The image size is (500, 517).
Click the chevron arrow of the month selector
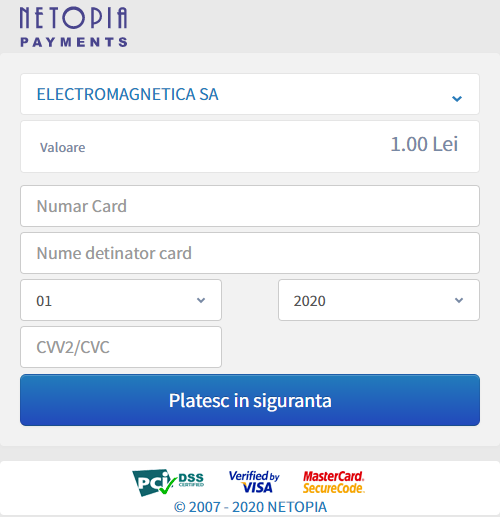201,300
